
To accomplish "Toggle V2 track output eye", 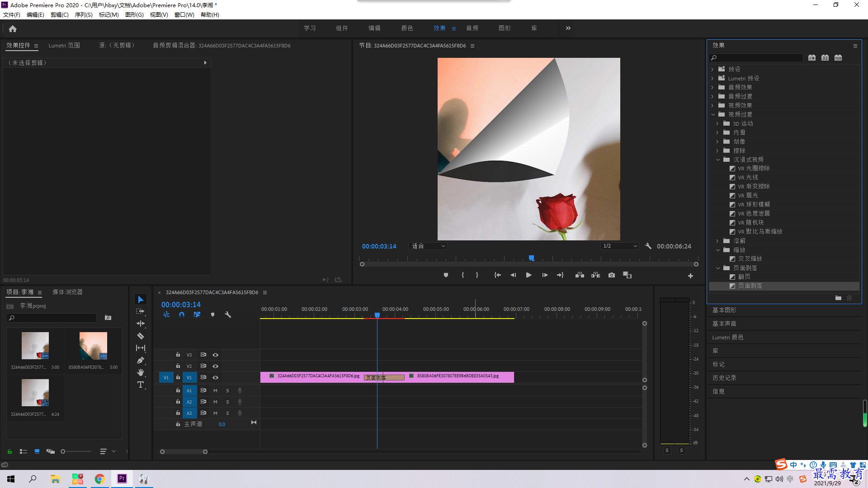I will click(x=216, y=366).
